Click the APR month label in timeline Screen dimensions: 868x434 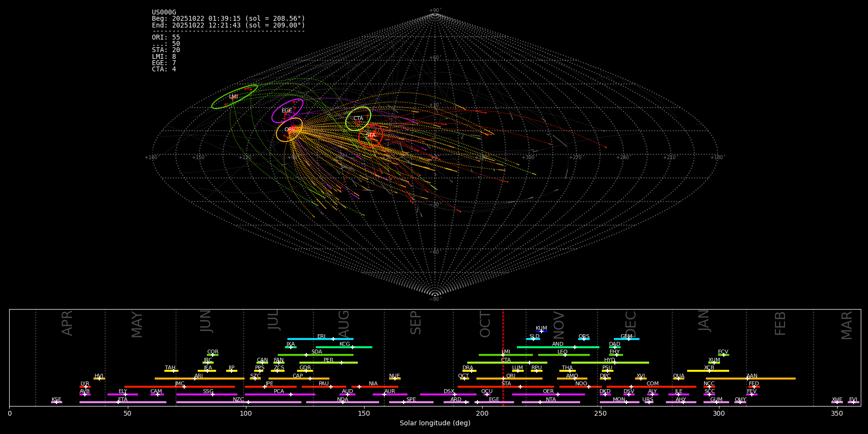[68, 323]
